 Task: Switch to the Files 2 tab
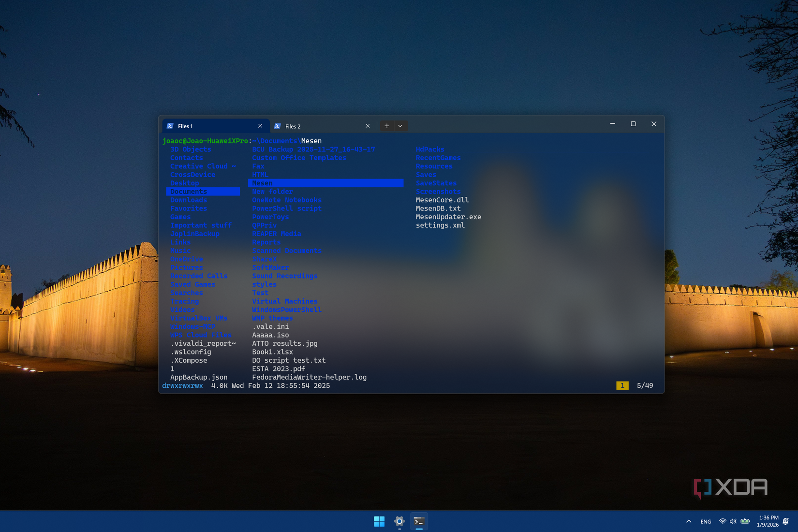pyautogui.click(x=293, y=126)
